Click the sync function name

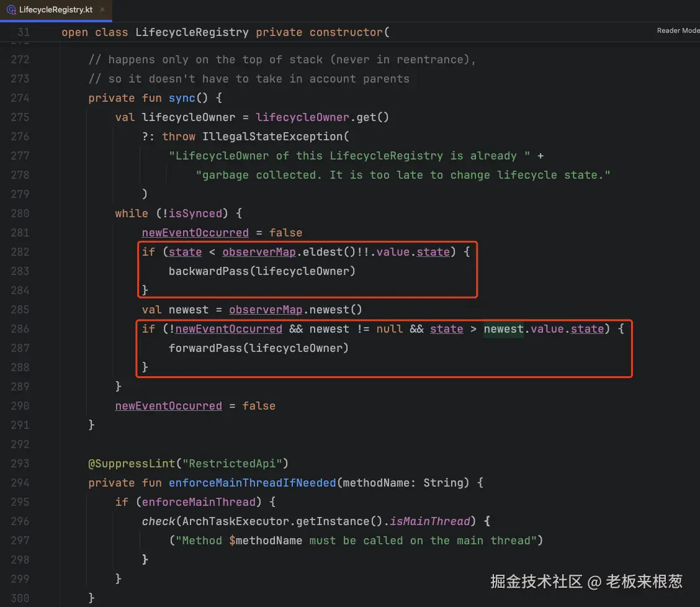pos(182,98)
